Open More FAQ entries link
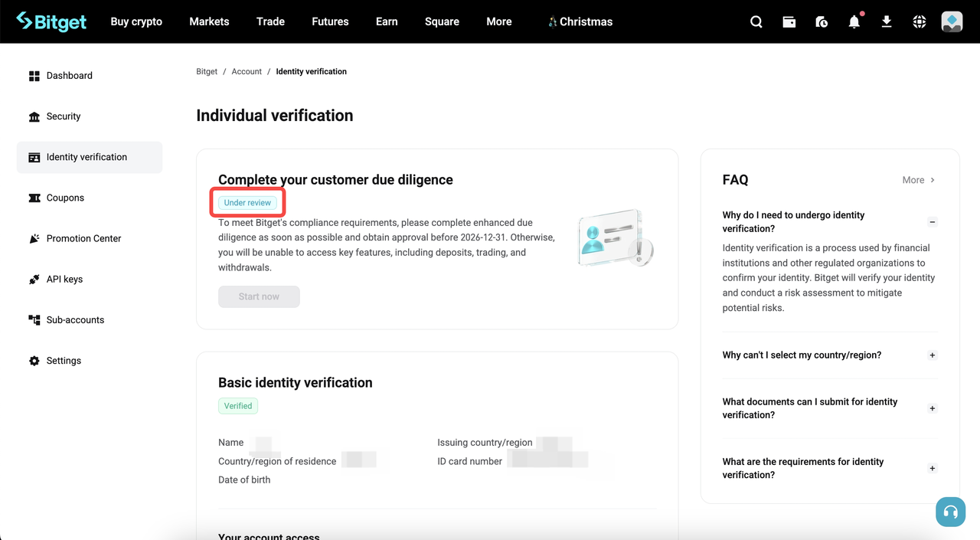This screenshot has height=540, width=980. [917, 180]
